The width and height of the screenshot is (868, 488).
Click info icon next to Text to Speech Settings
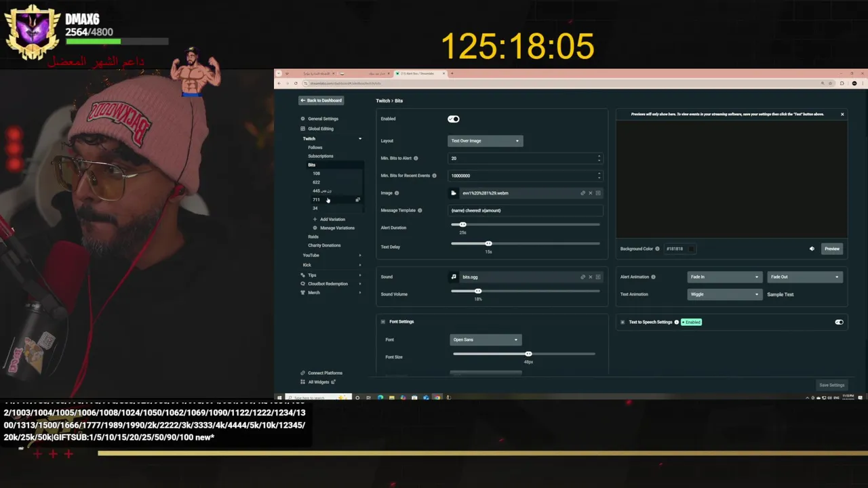pyautogui.click(x=676, y=322)
